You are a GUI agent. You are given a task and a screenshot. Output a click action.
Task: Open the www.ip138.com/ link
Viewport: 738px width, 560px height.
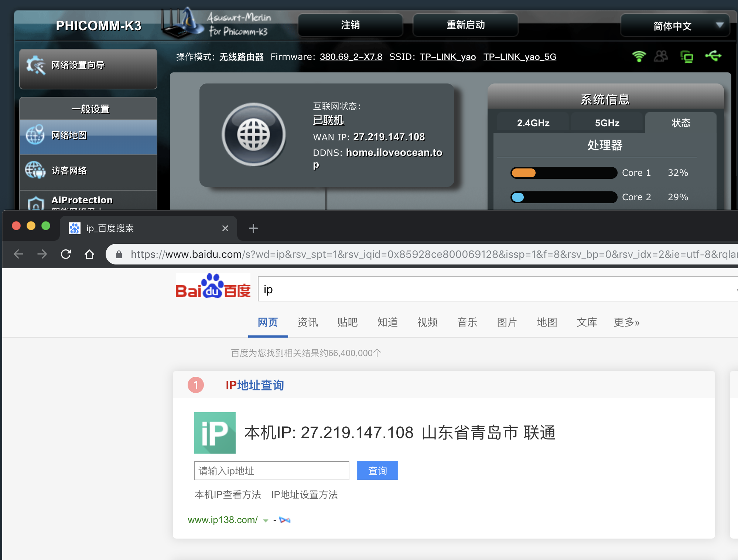coord(223,520)
